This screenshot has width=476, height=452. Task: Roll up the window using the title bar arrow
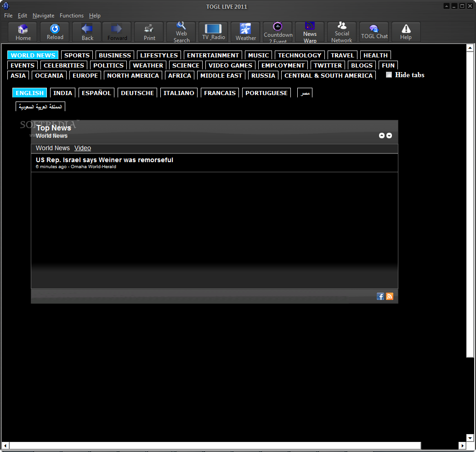pos(446,6)
